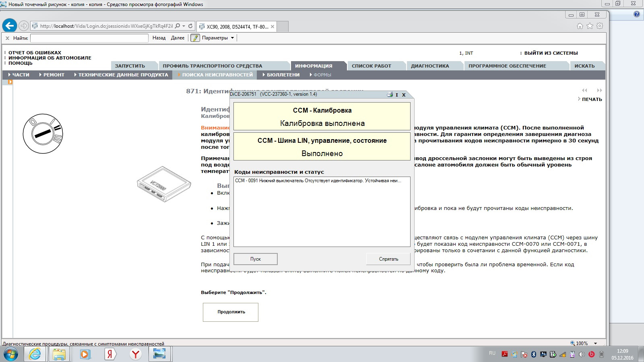Open a new blank browser tab
644x362 pixels.
pos(283,27)
